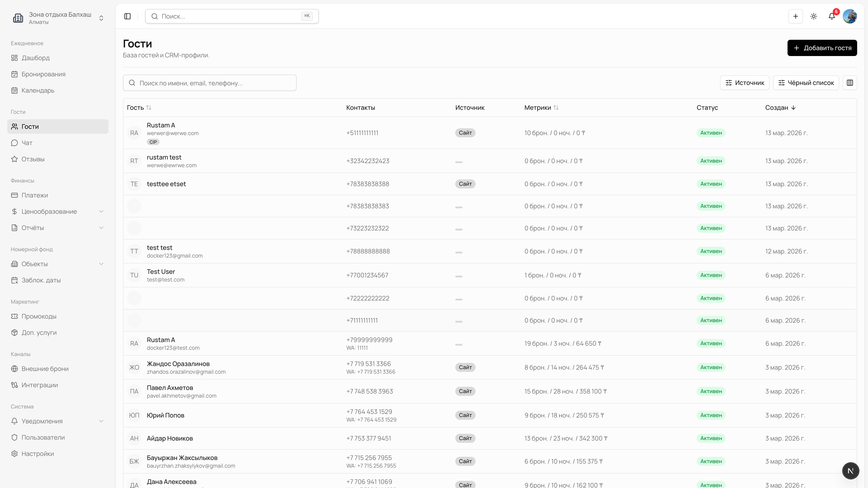Open the Жандос Оразалинов guest row
The height and width of the screenshot is (488, 868).
(178, 364)
